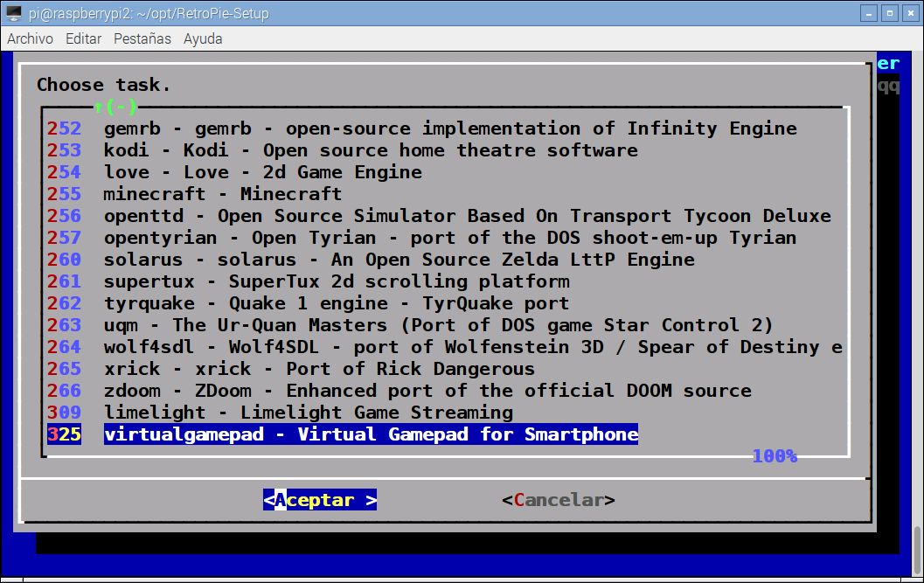The height and width of the screenshot is (583, 924).
Task: Select item 253 kodi home theatre software
Action: (x=343, y=150)
